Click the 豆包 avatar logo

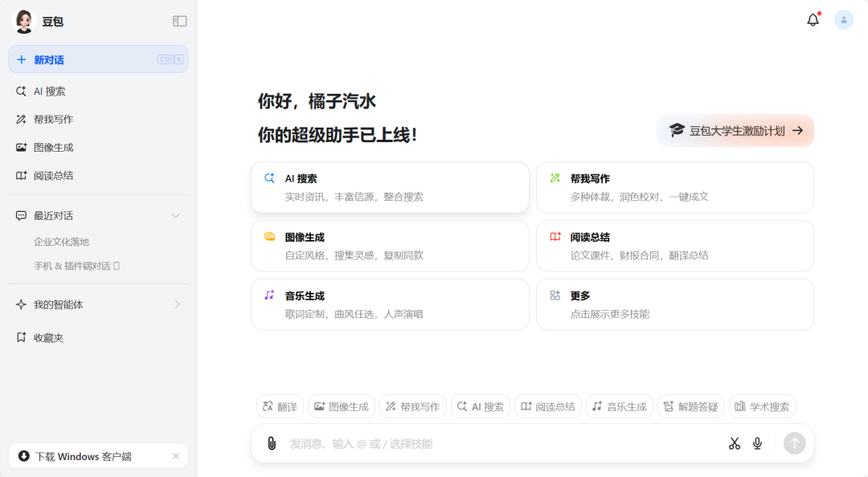click(x=24, y=22)
